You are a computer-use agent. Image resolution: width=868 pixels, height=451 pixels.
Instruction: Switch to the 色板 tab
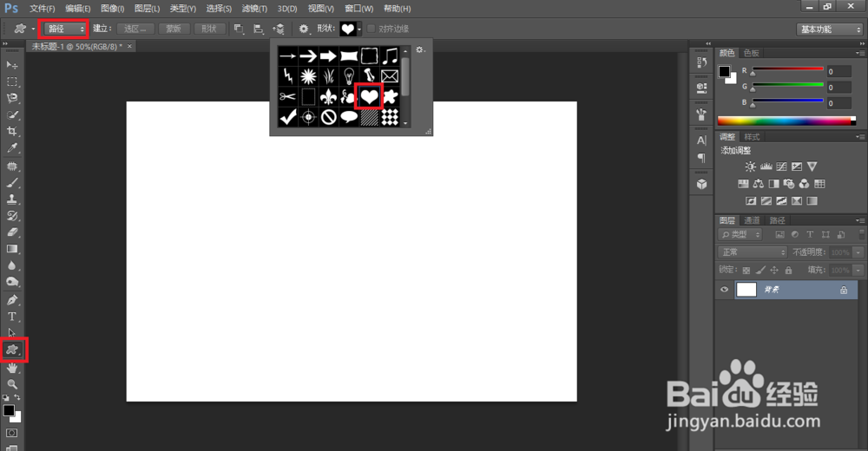[751, 53]
